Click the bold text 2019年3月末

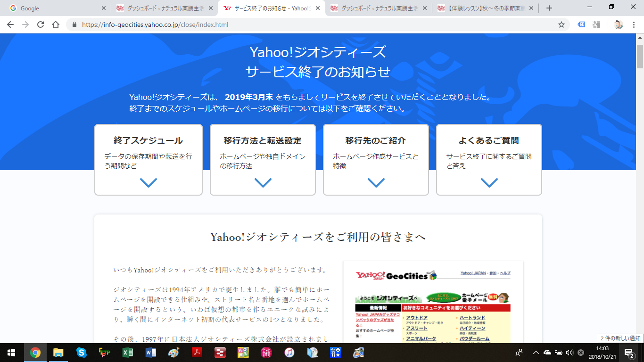pyautogui.click(x=249, y=98)
